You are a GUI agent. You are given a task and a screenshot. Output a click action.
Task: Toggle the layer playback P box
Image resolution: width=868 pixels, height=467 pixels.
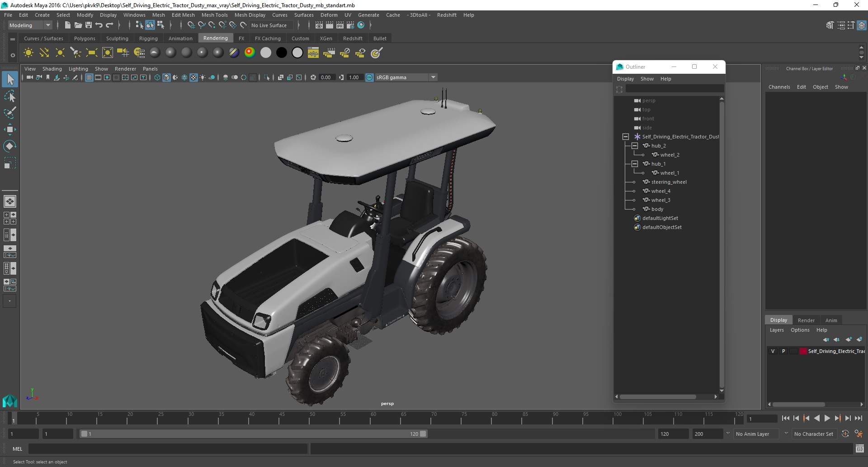(783, 351)
